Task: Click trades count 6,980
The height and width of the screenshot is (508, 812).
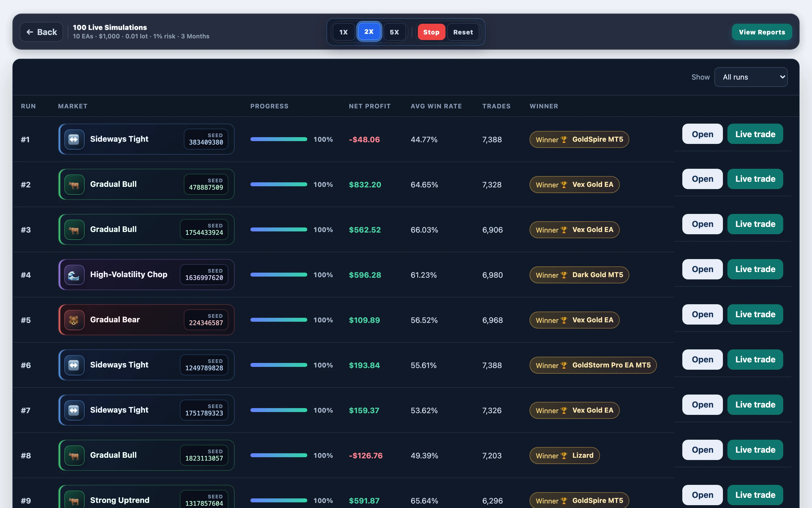Action: [493, 275]
